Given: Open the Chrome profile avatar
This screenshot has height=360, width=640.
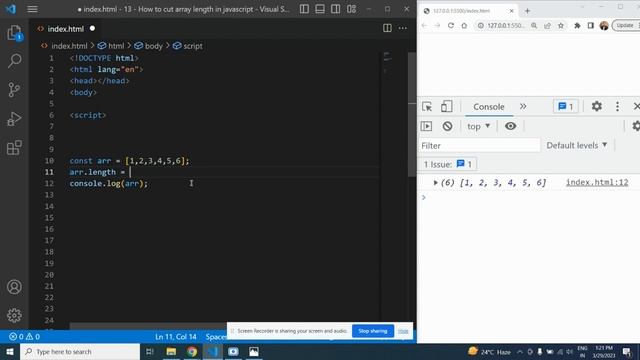Looking at the screenshot, I should 604,25.
